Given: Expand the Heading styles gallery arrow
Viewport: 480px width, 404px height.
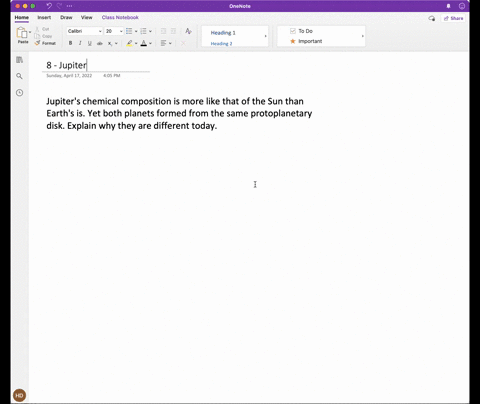Looking at the screenshot, I should [266, 36].
